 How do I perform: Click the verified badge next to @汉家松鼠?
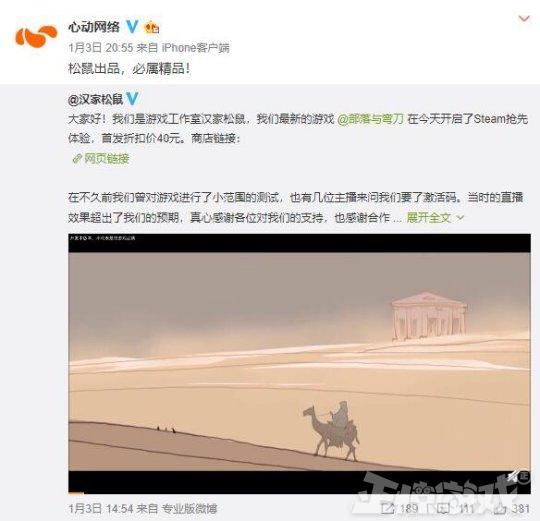coord(133,99)
